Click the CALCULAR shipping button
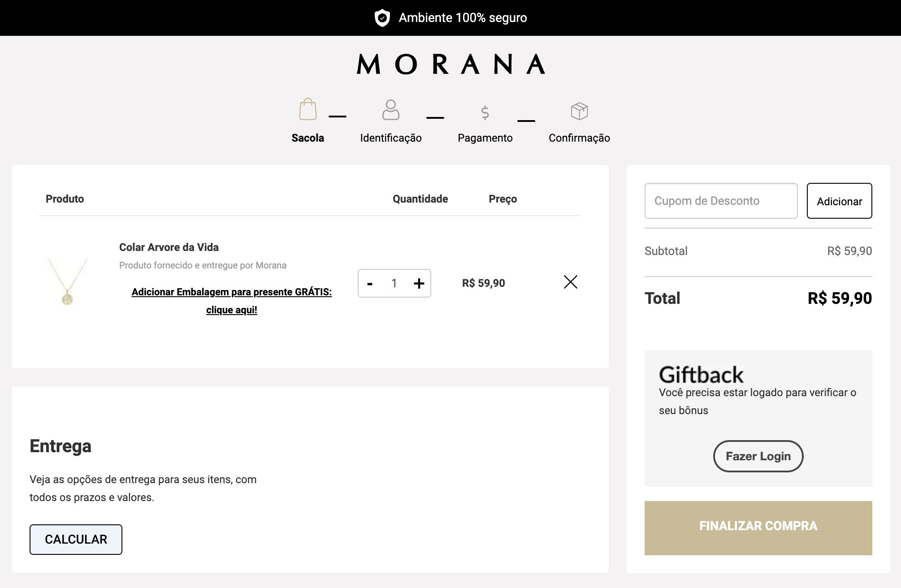The image size is (901, 588). pyautogui.click(x=76, y=540)
